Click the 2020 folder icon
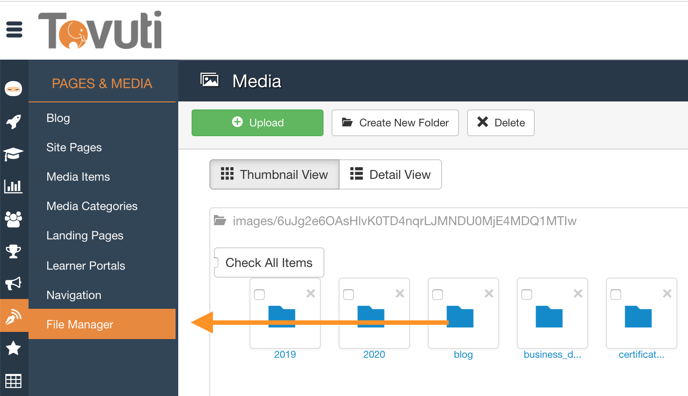This screenshot has height=396, width=688. click(371, 317)
